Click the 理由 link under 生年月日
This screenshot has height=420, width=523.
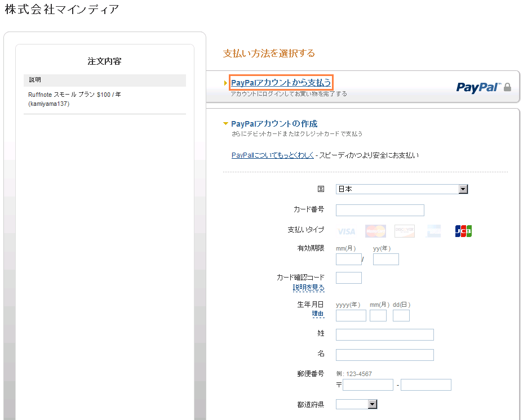tap(318, 314)
